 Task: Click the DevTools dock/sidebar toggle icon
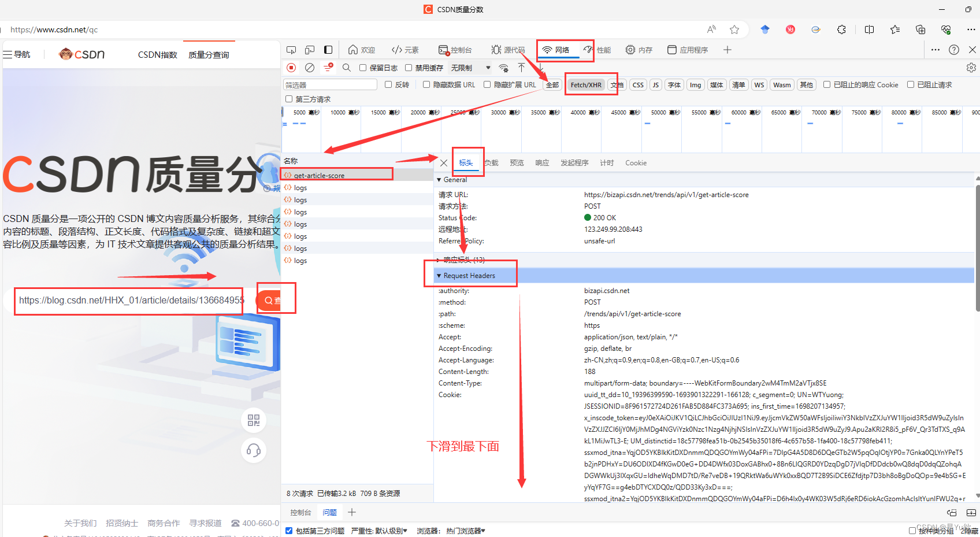[328, 50]
